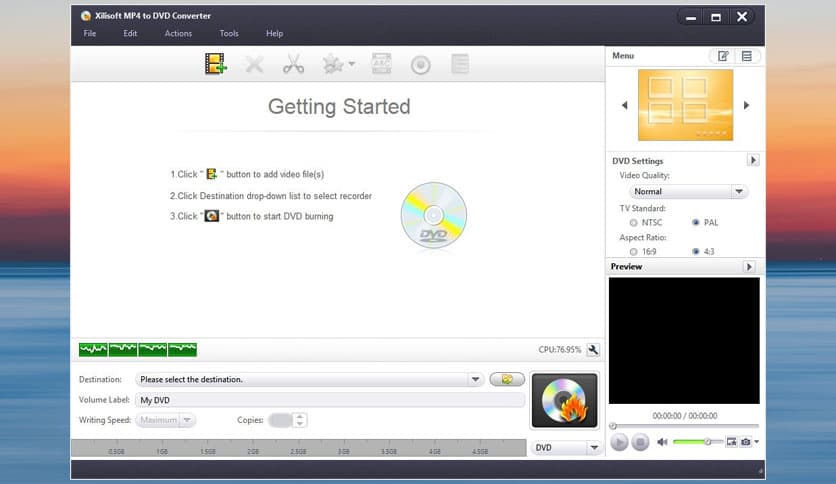This screenshot has height=484, width=836.
Task: Click the preview display mode icon
Action: [x=732, y=442]
